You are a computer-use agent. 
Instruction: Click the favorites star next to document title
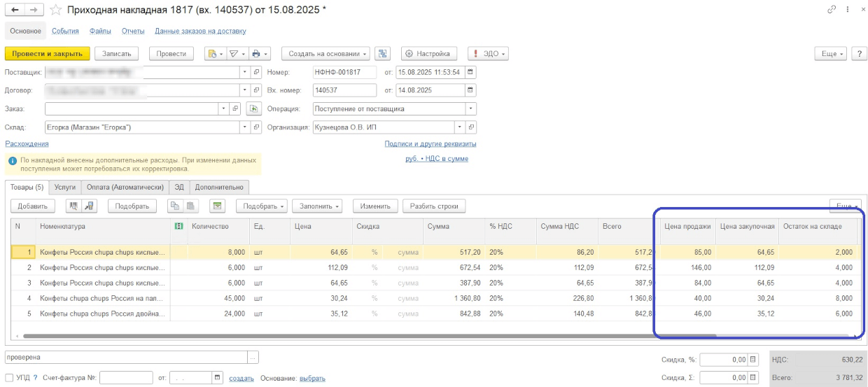click(56, 10)
